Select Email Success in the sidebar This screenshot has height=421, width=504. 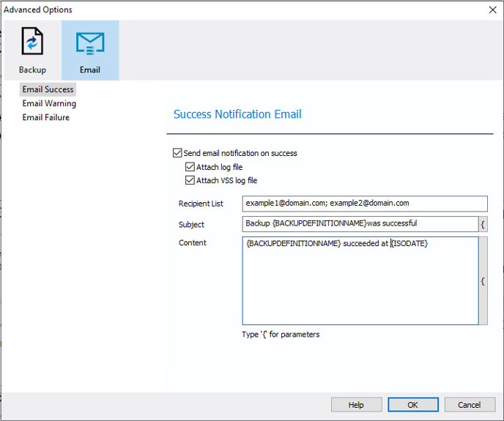pyautogui.click(x=48, y=89)
